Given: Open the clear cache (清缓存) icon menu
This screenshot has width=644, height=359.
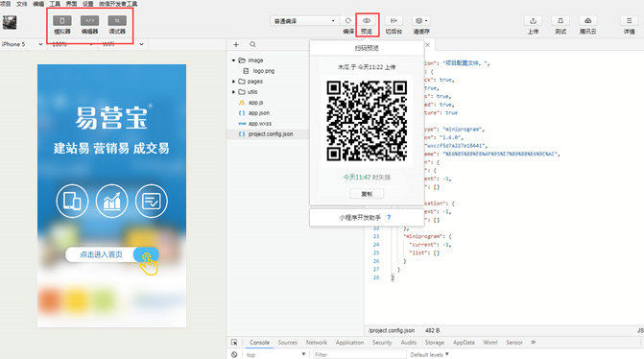Looking at the screenshot, I should click(x=421, y=20).
